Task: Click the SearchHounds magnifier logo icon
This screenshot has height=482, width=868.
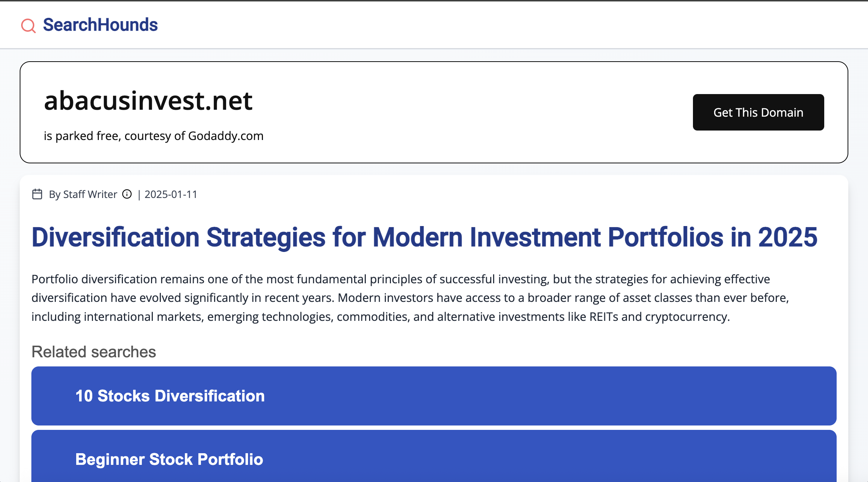Action: click(28, 26)
